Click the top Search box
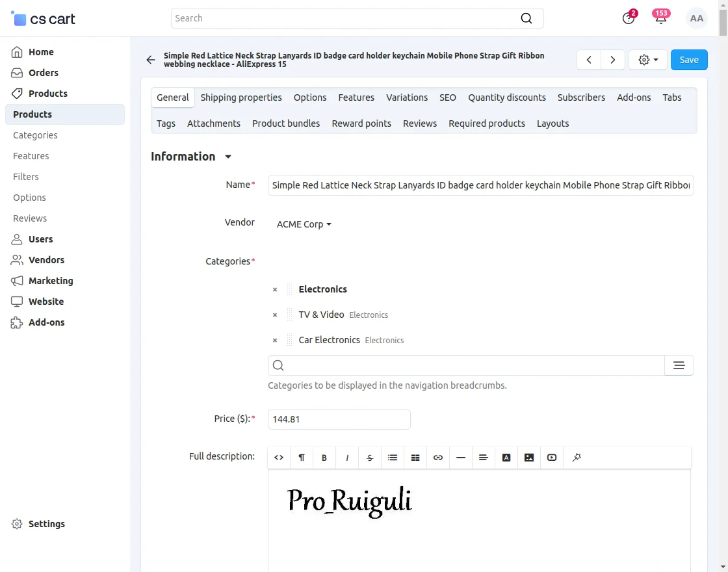The width and height of the screenshot is (728, 572). (x=357, y=18)
